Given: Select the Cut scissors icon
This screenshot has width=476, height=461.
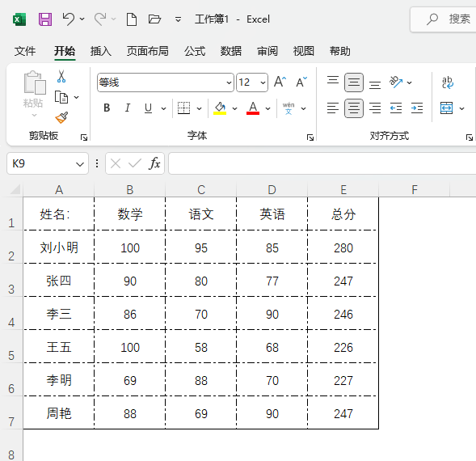Looking at the screenshot, I should 61,77.
